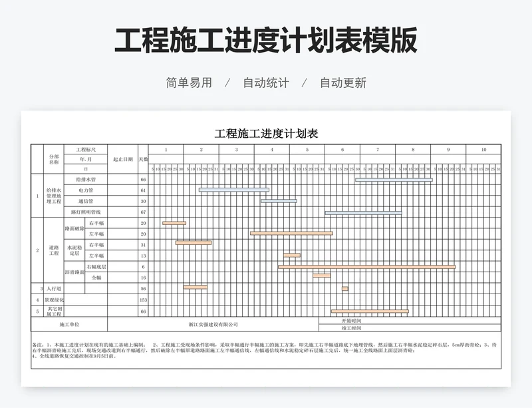Image resolution: width=532 pixels, height=408 pixels.
Task: Select the blue Gantt bar for 给排水管
Action: point(394,180)
